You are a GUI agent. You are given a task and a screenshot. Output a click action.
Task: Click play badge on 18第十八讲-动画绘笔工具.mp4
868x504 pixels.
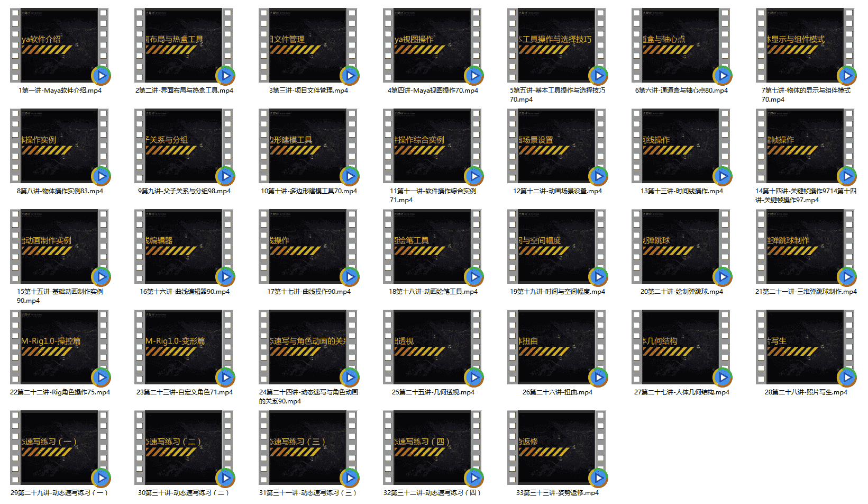coord(474,277)
